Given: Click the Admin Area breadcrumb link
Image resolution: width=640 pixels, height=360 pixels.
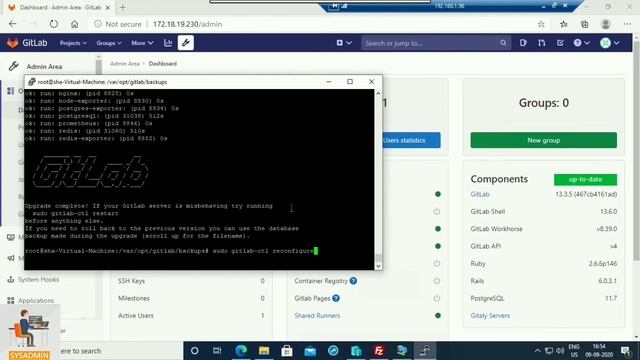Looking at the screenshot, I should pos(124,64).
